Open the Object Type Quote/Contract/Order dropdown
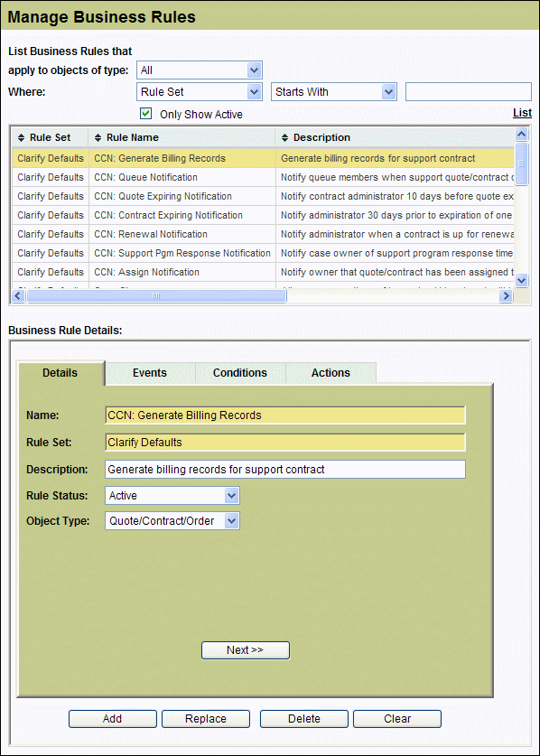 click(172, 521)
